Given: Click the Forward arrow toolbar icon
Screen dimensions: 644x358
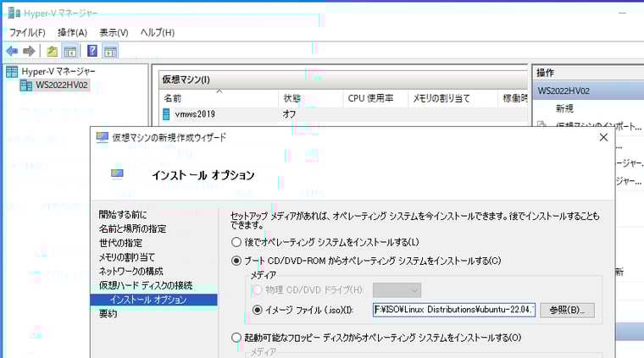Looking at the screenshot, I should click(x=29, y=52).
